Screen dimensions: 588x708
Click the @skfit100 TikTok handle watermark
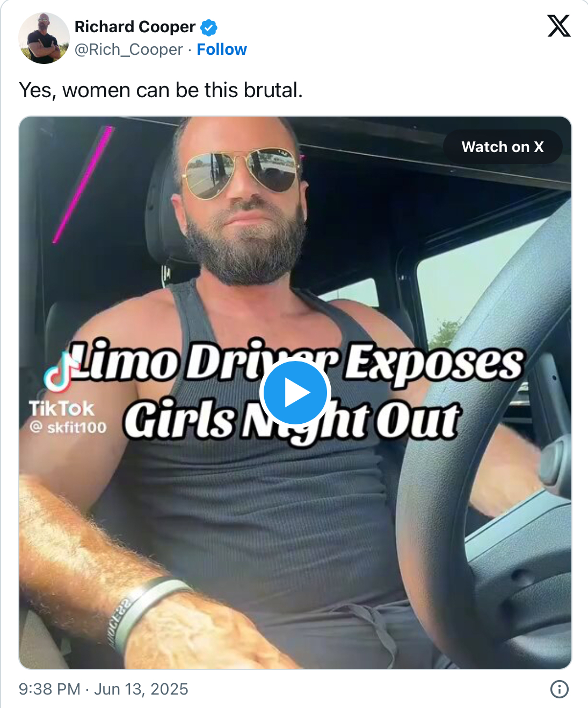(68, 428)
